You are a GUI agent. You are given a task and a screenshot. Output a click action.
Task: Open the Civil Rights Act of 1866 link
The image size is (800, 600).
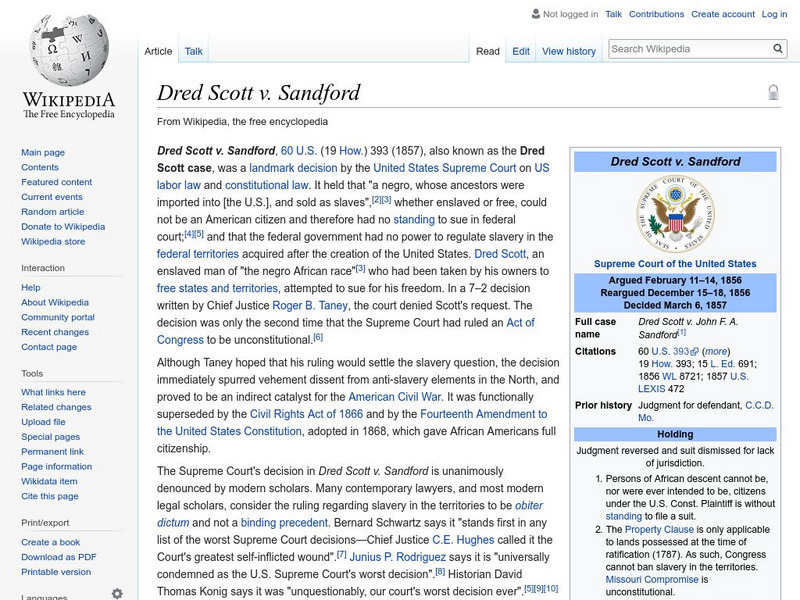[x=306, y=414]
